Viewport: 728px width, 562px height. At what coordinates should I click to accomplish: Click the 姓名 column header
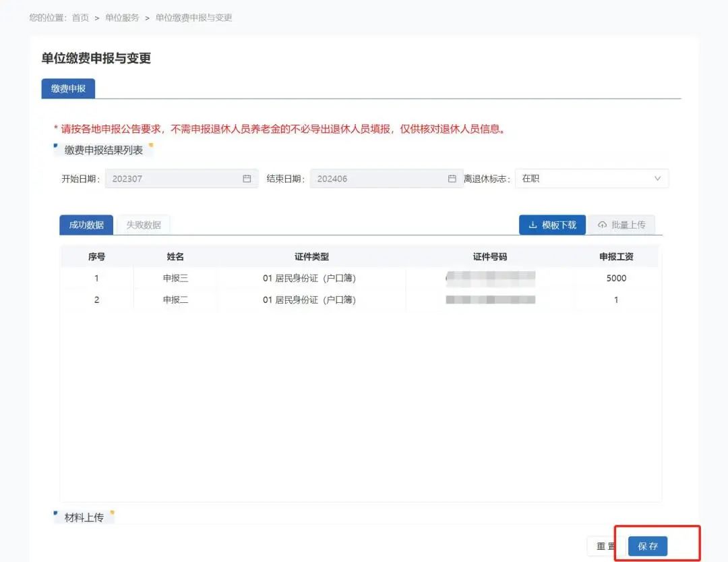point(175,257)
